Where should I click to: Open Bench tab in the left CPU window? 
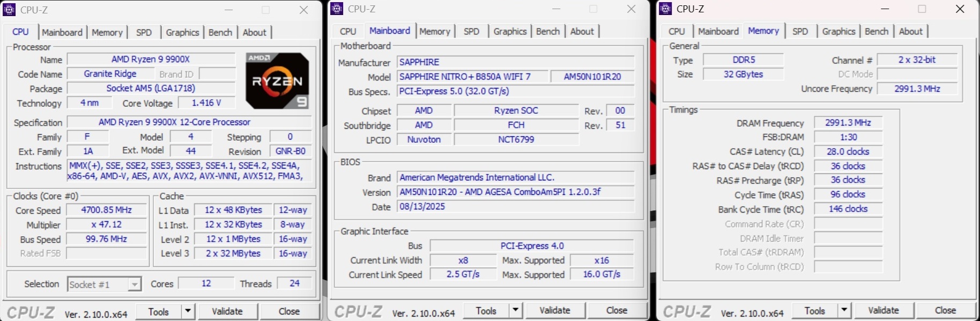[x=220, y=32]
